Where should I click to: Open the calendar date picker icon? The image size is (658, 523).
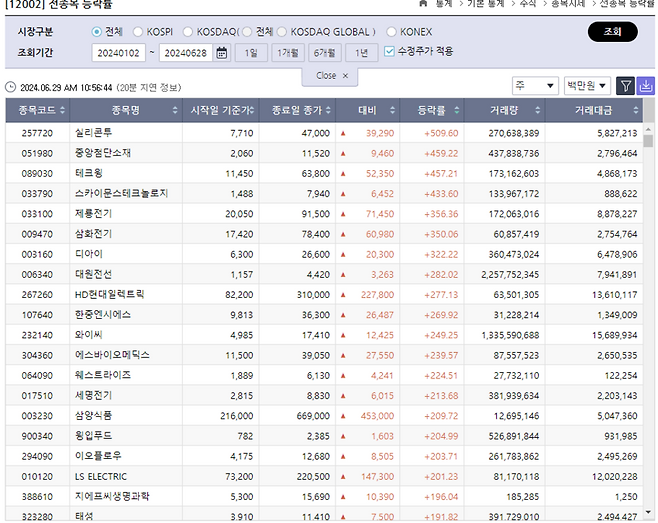tap(222, 52)
